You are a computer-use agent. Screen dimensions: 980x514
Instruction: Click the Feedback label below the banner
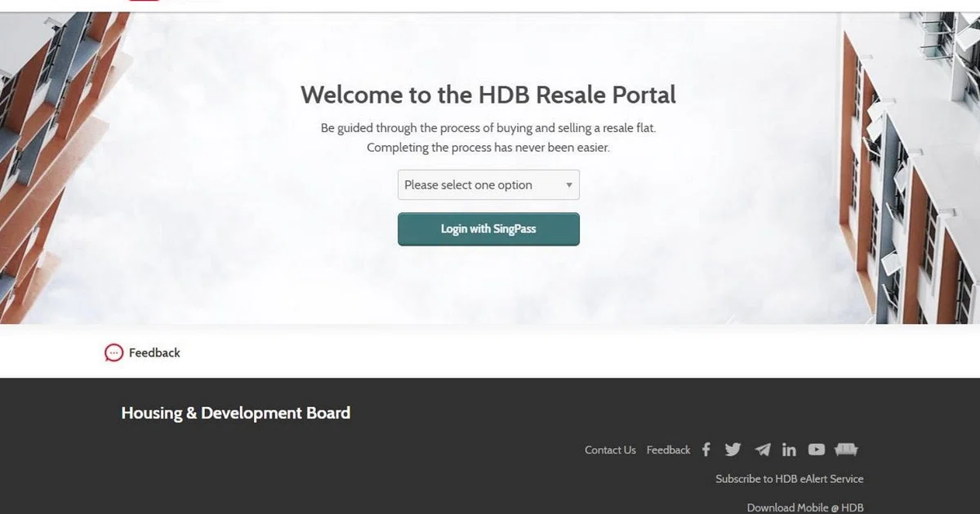(x=154, y=353)
